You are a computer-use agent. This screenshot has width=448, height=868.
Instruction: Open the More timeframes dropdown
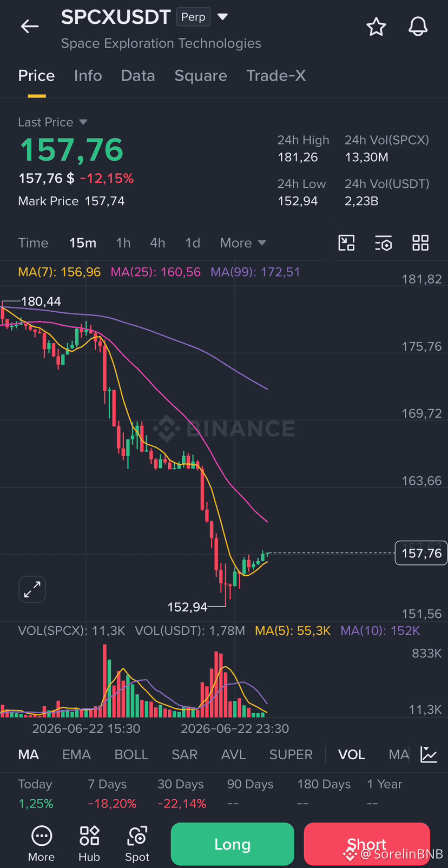243,243
